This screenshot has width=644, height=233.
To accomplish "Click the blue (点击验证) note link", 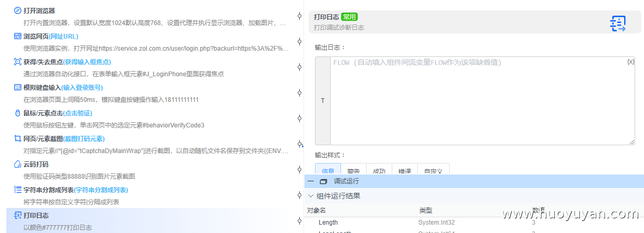I will tap(78, 113).
